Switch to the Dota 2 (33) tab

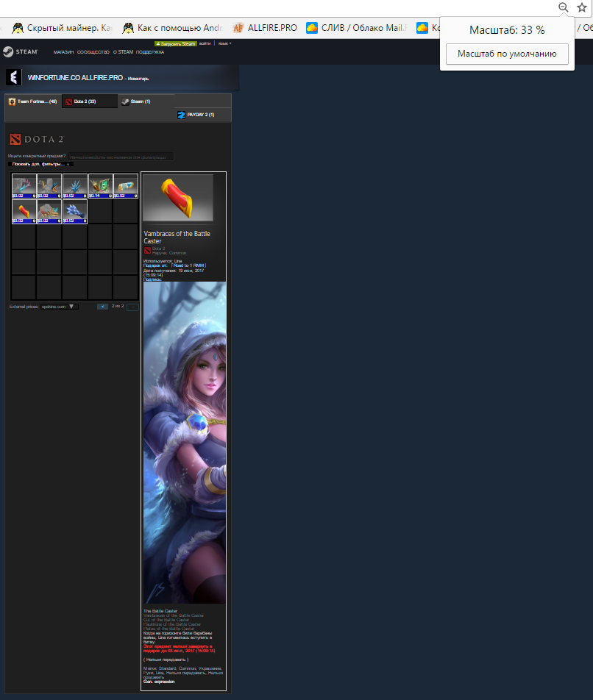(90, 101)
